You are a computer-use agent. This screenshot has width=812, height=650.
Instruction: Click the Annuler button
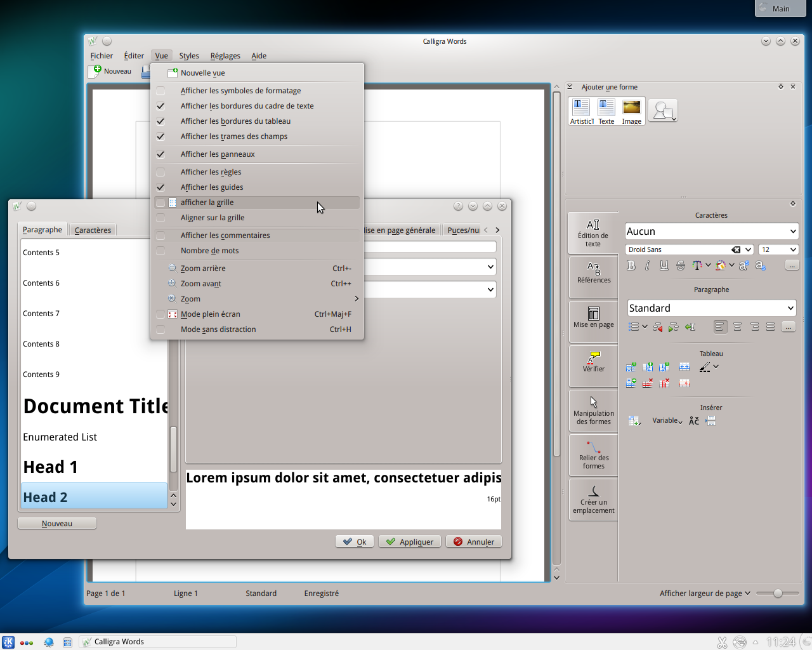point(474,541)
